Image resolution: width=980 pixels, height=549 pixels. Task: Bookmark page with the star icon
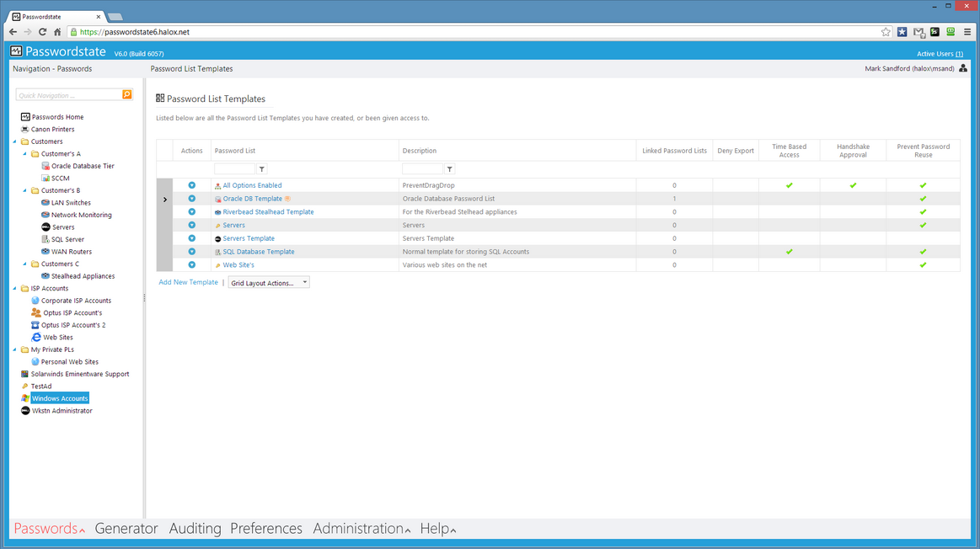click(886, 32)
